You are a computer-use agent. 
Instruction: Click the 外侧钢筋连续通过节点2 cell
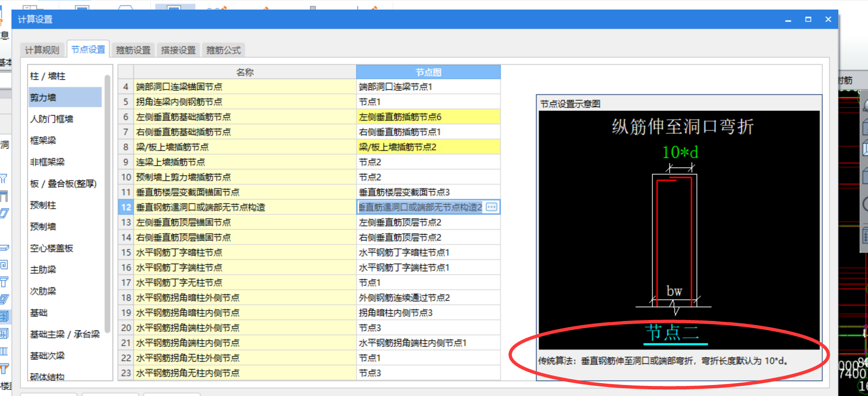(428, 297)
